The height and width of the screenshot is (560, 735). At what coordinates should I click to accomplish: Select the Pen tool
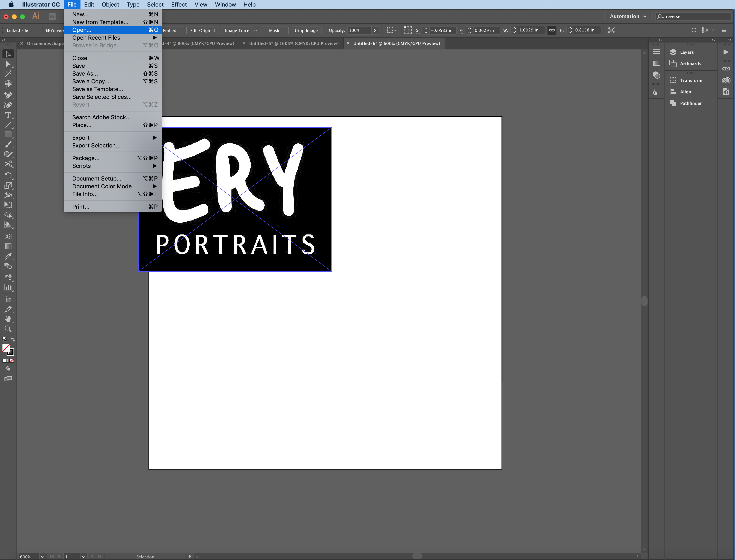[x=8, y=95]
